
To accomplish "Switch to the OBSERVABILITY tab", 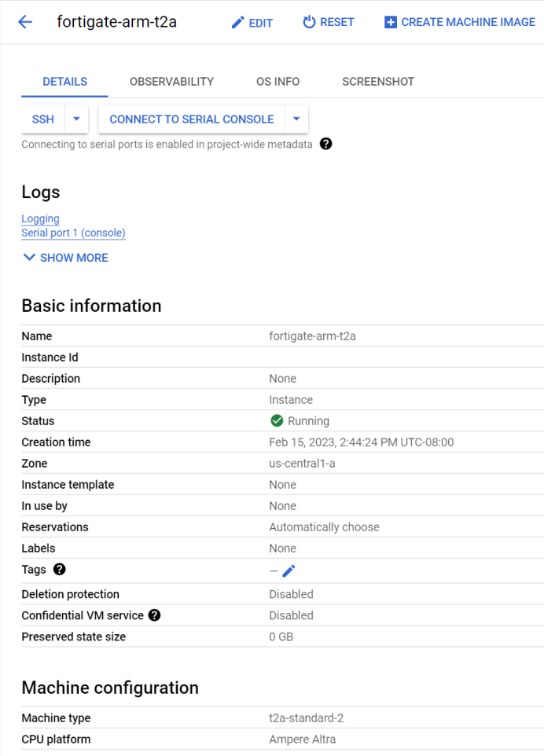I will [x=171, y=81].
